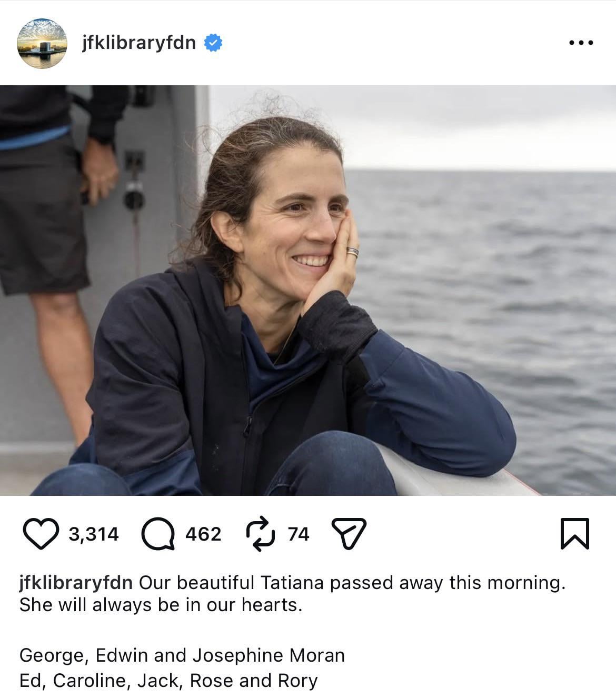
Task: View the 3,314 likes count
Action: click(94, 534)
